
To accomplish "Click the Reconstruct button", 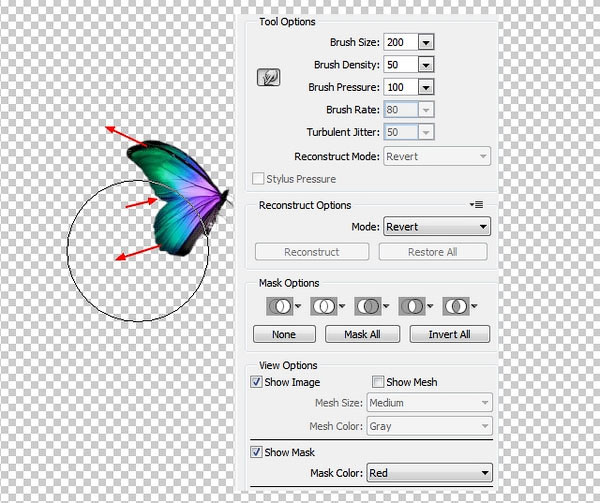I will click(x=312, y=252).
